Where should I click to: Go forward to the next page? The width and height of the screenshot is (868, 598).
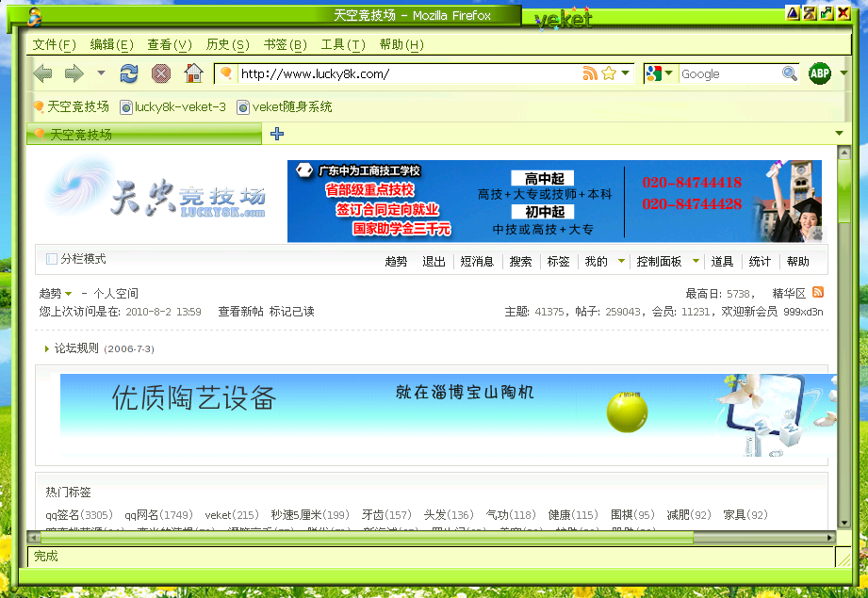74,73
